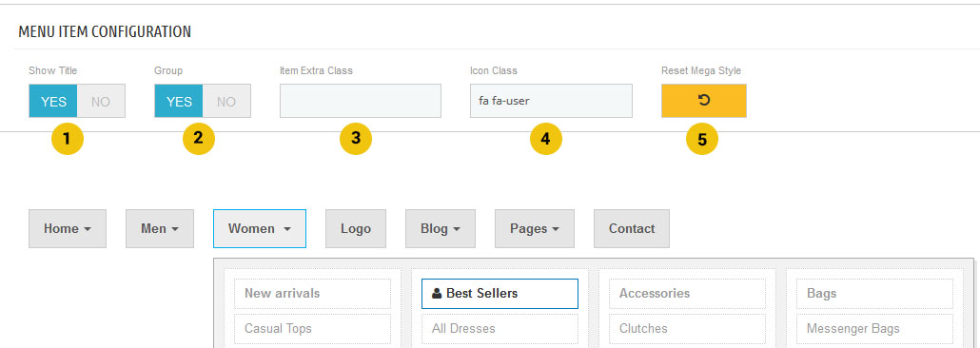Switch Group option to NO
Screen dimensions: 980x348
pyautogui.click(x=226, y=101)
